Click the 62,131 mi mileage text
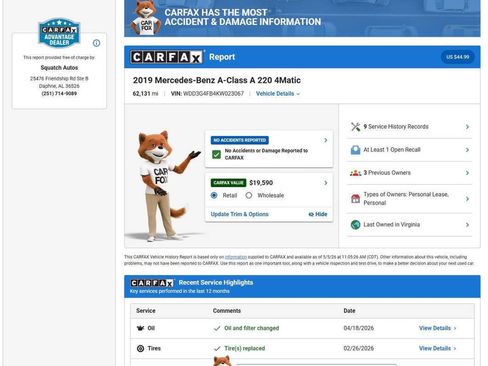Screen dimensions: 488x366 point(145,94)
